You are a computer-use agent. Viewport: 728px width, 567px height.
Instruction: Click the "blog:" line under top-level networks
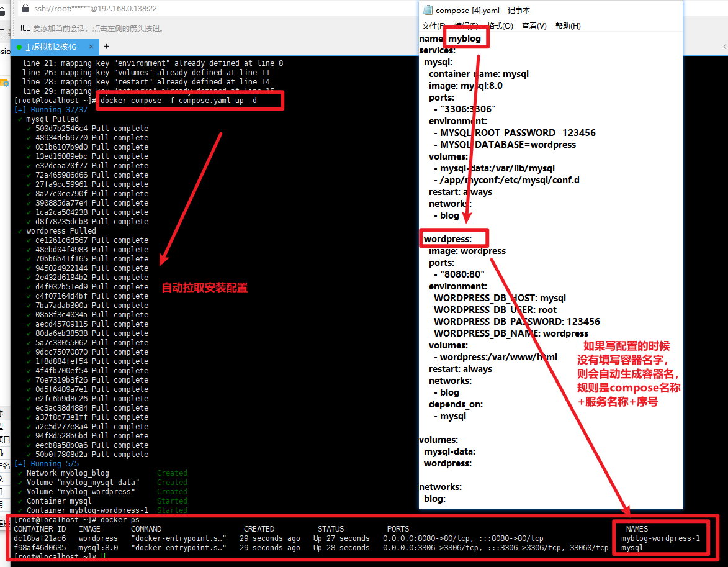pos(434,499)
